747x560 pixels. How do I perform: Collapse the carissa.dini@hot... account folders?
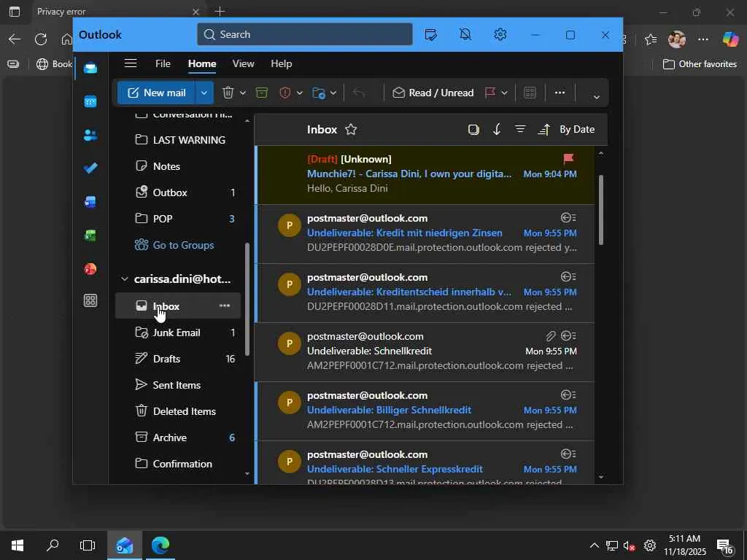click(125, 279)
